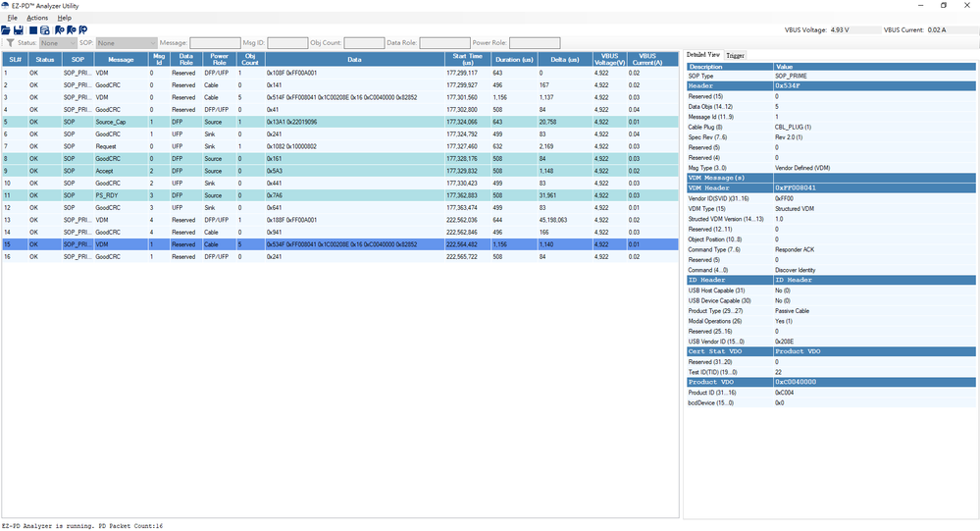The height and width of the screenshot is (531, 980).
Task: Open the File menu
Action: (x=12, y=18)
